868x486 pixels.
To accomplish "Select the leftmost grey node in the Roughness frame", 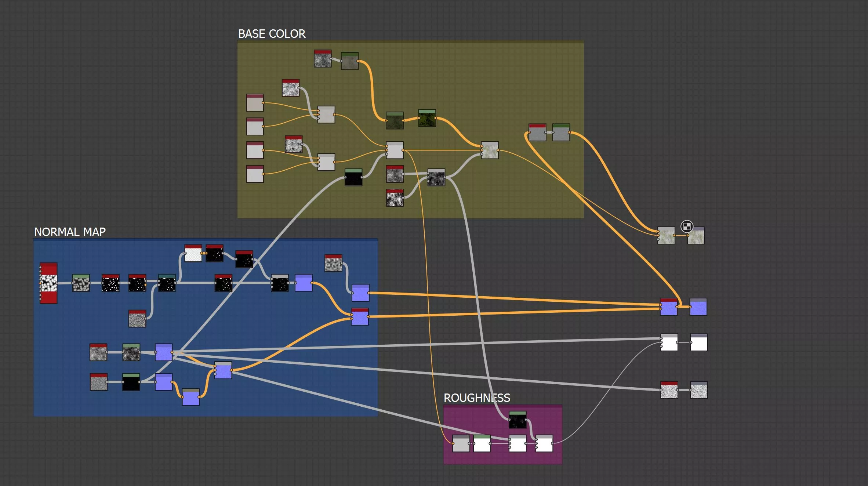I will (x=461, y=443).
